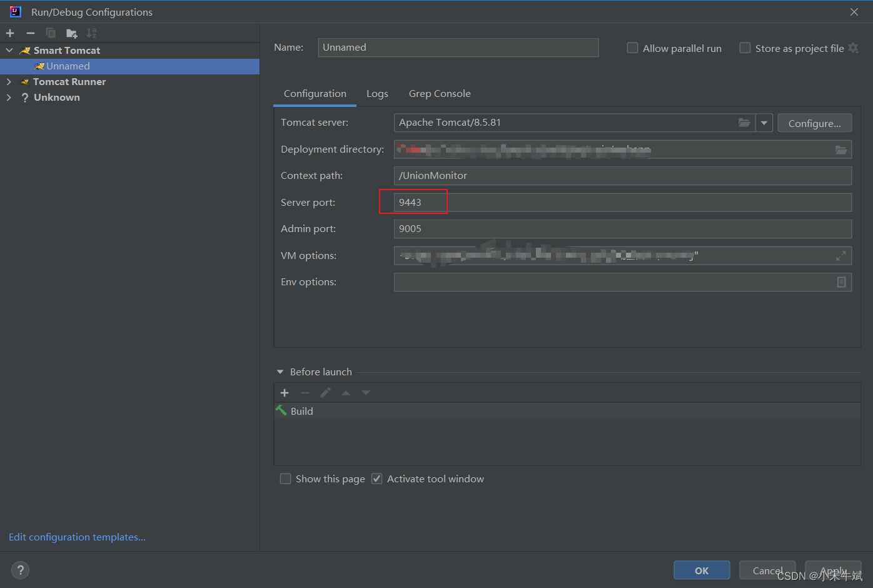Expand the Tomcat Runner tree node
This screenshot has height=588, width=873.
[x=9, y=82]
